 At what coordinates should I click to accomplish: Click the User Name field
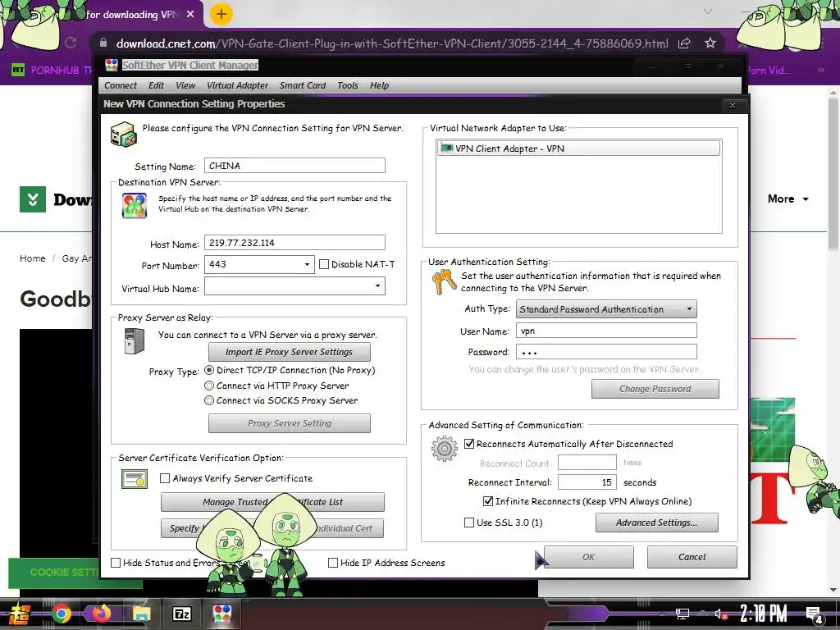point(606,331)
